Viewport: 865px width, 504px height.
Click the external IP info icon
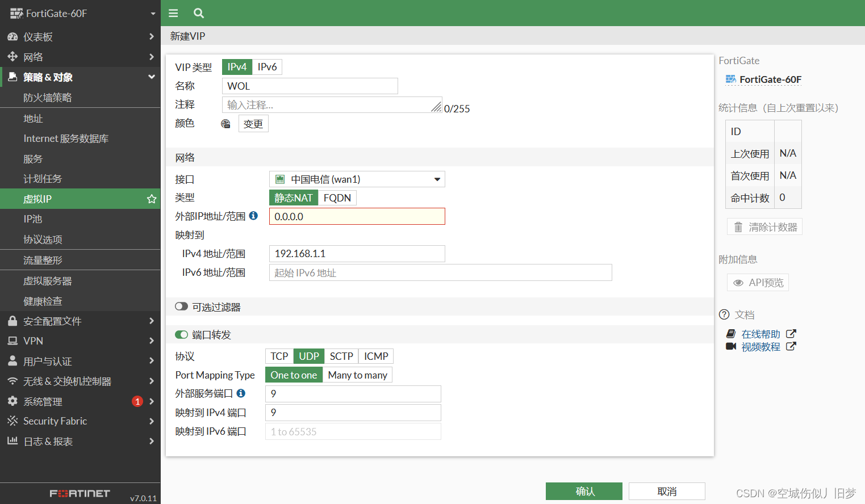pos(253,216)
